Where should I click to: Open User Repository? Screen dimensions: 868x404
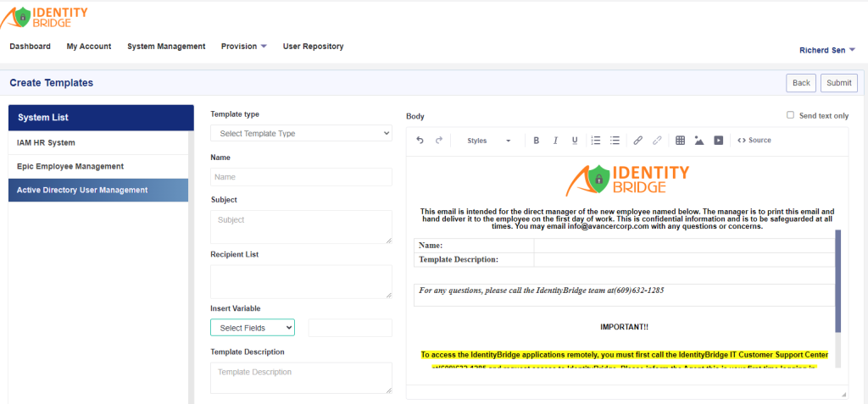[313, 47]
